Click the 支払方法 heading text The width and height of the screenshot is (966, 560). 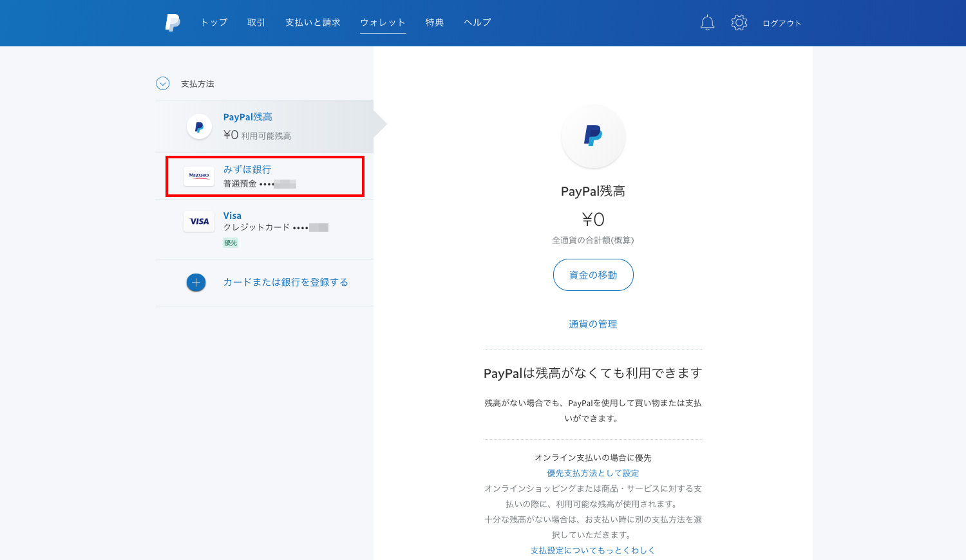click(x=198, y=84)
